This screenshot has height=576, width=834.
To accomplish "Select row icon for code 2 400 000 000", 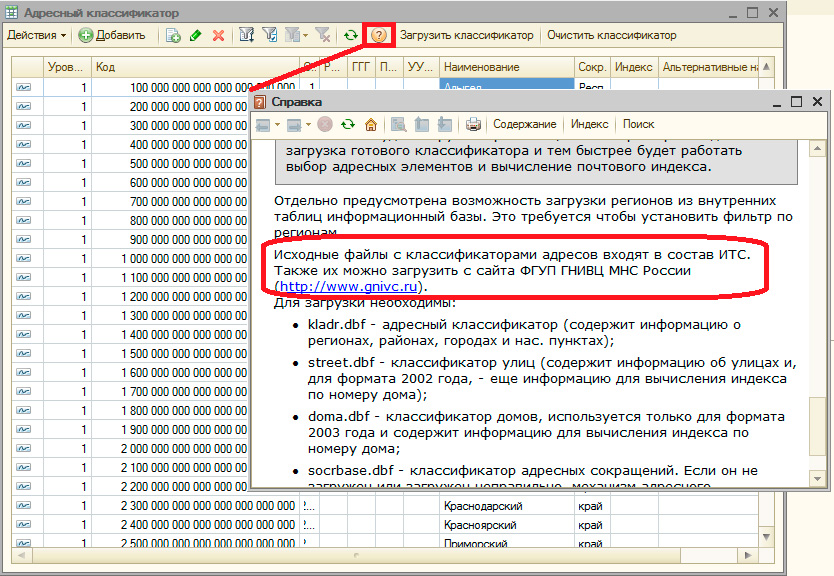I will point(23,524).
